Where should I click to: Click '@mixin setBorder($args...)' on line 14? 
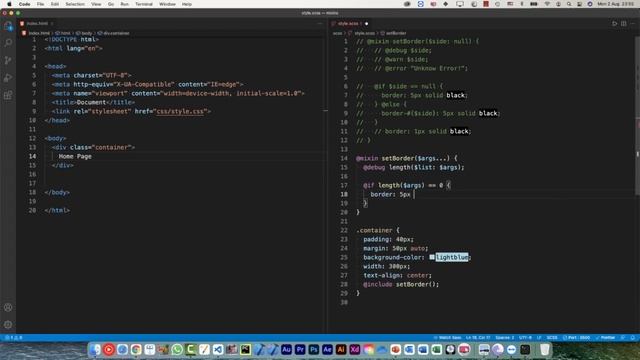pyautogui.click(x=403, y=158)
